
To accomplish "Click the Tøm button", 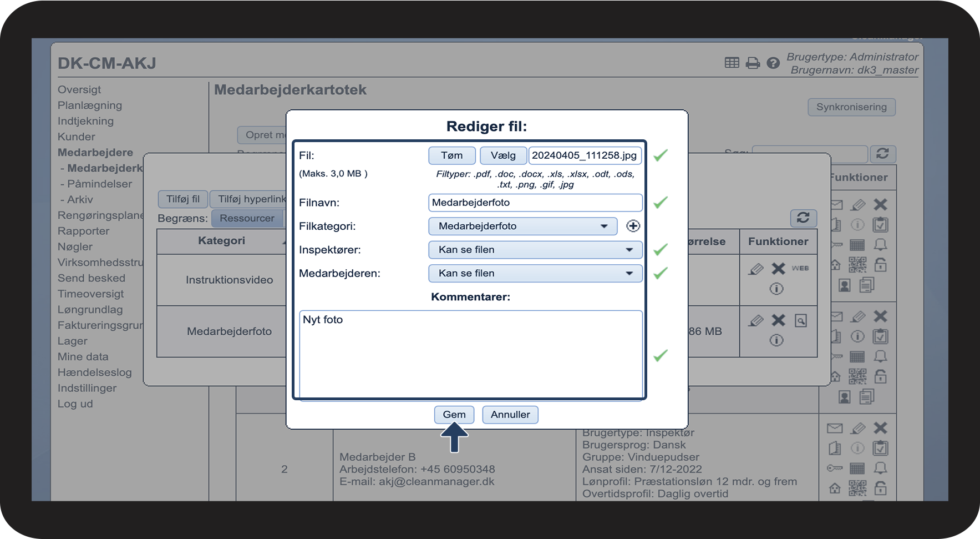I will click(x=452, y=155).
